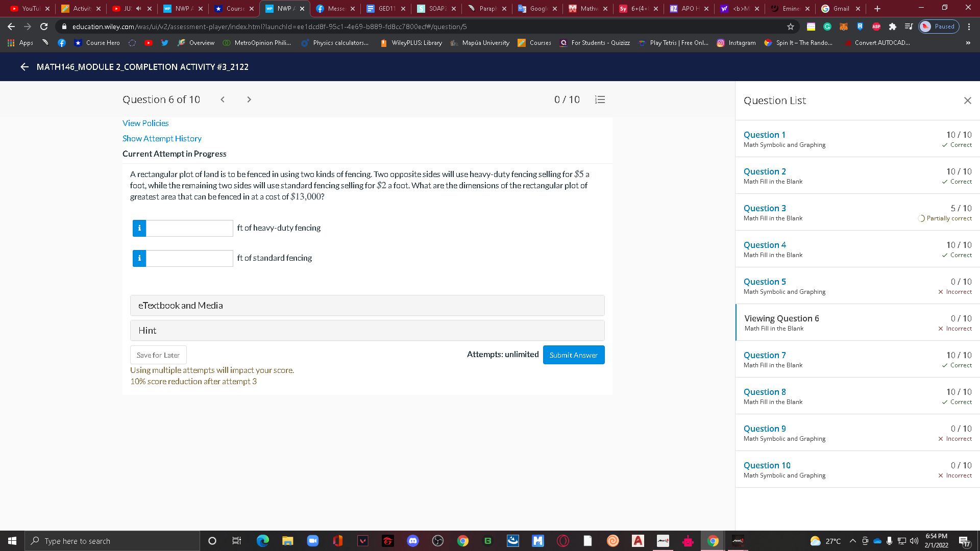This screenshot has height=551, width=980.
Task: Click the Submit Answer button
Action: (x=573, y=355)
